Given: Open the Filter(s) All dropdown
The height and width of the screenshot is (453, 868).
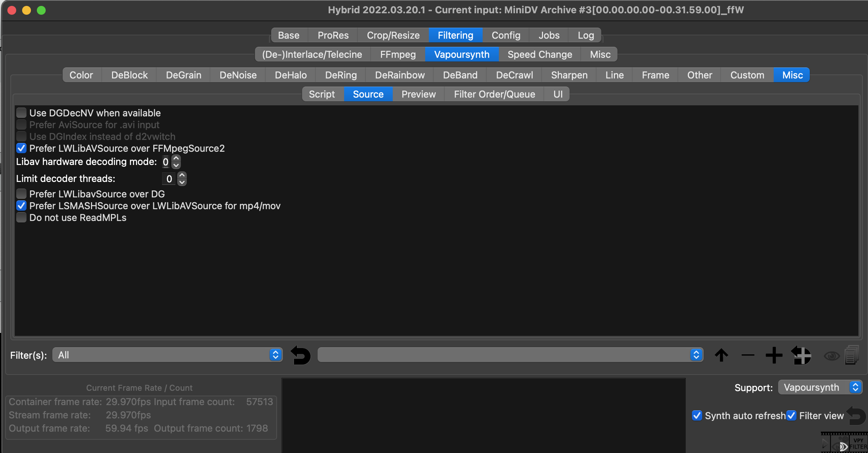Looking at the screenshot, I should [x=167, y=355].
